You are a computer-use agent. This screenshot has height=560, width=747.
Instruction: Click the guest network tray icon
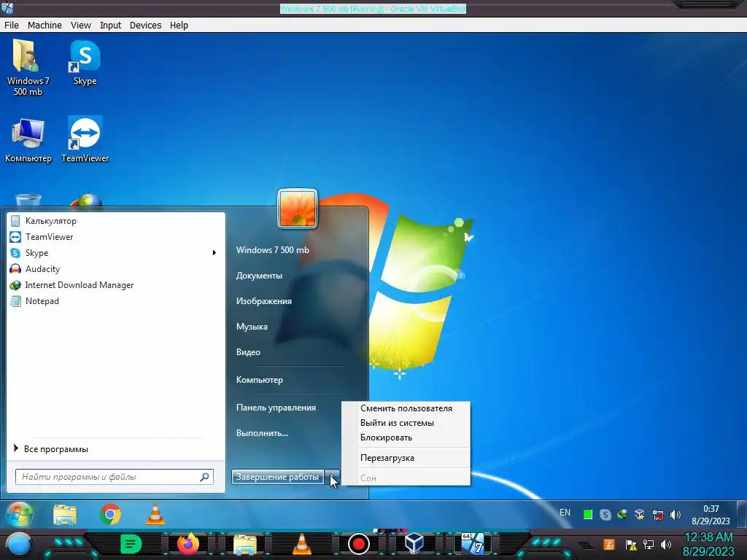658,514
